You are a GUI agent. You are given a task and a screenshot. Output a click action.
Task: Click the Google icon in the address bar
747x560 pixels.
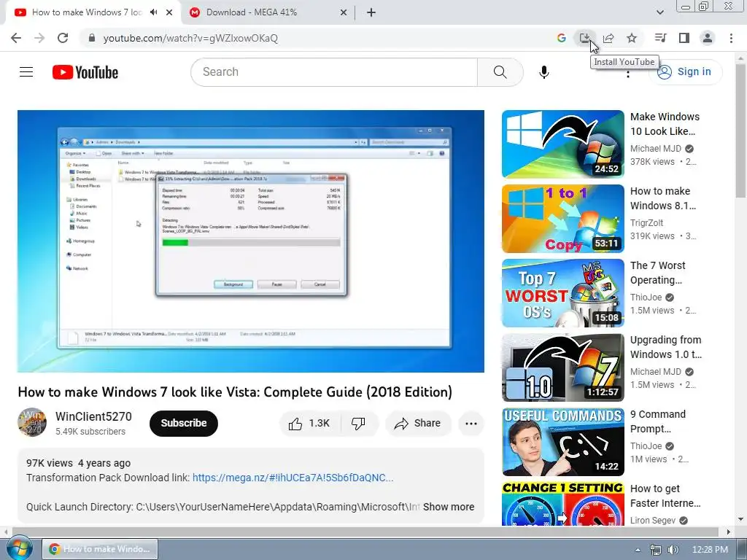coord(562,38)
